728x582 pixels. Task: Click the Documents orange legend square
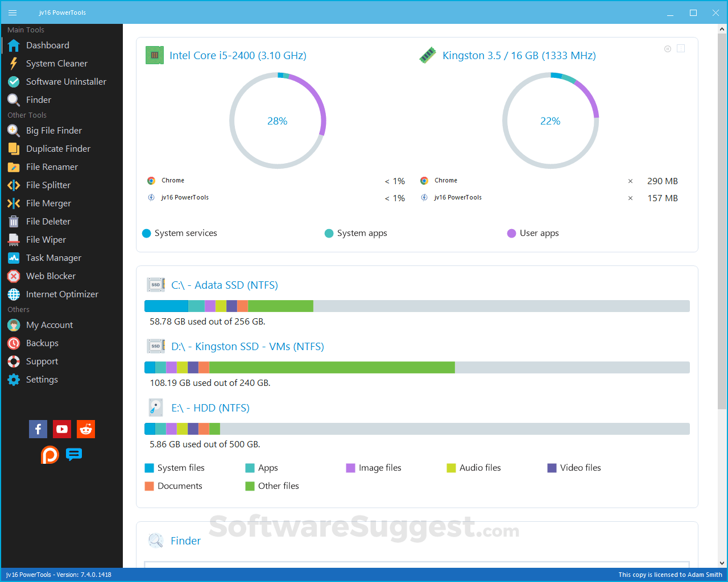pos(149,486)
